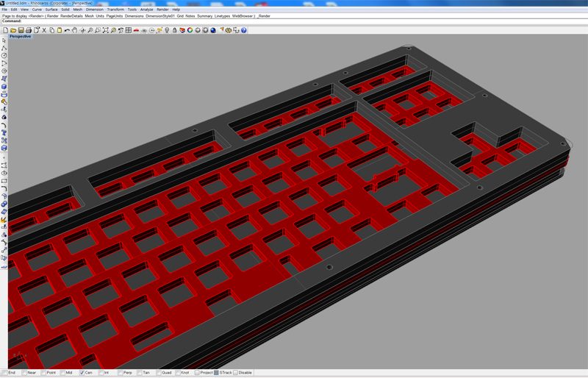This screenshot has height=378, width=588.
Task: Open the Edit menu
Action: coord(14,10)
